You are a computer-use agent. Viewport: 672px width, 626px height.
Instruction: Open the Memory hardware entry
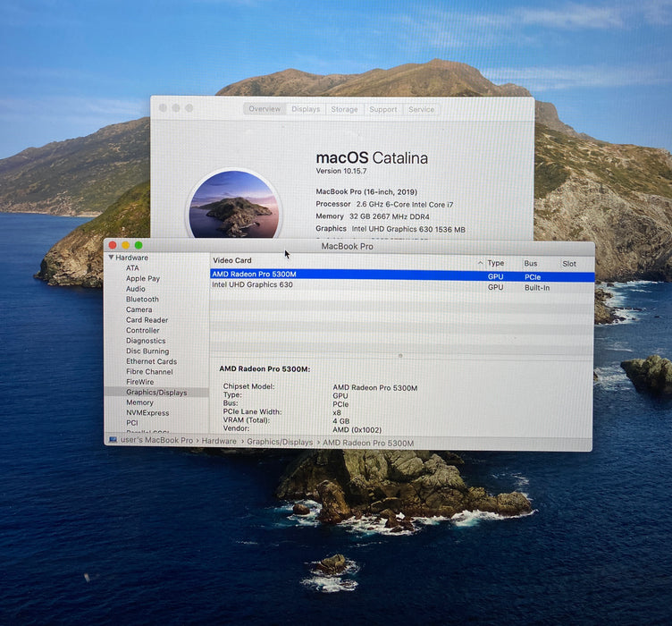[x=139, y=402]
